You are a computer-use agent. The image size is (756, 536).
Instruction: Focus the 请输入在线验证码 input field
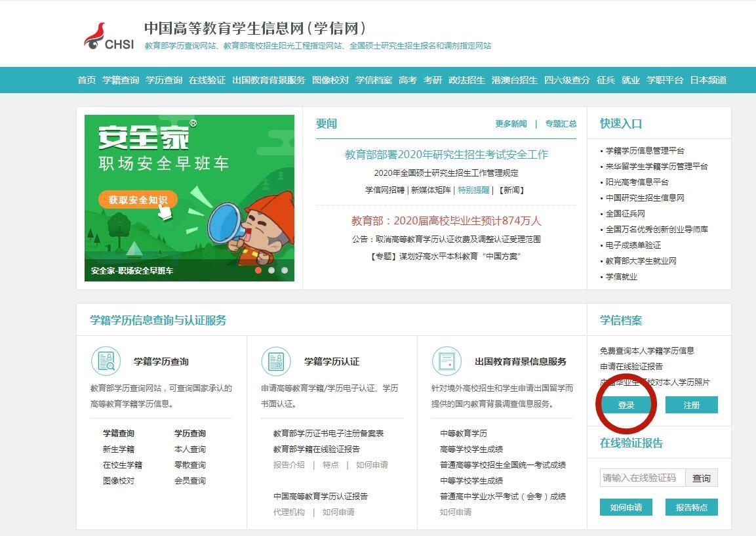(x=642, y=478)
